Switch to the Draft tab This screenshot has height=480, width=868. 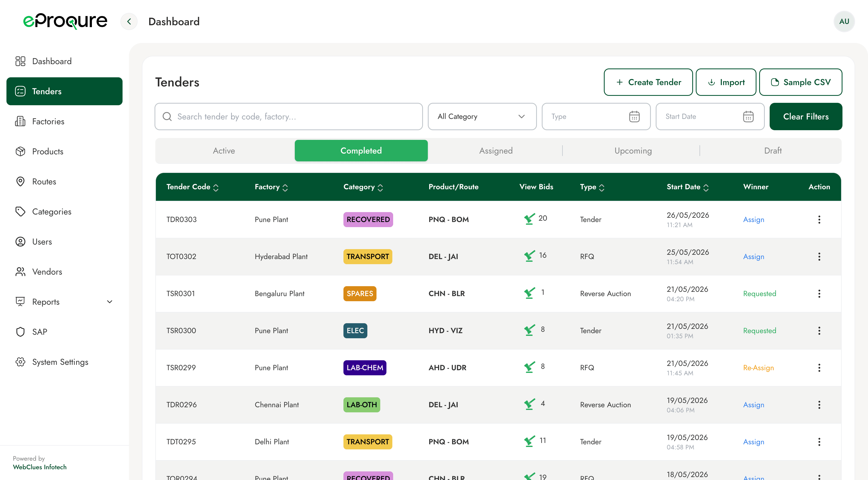tap(773, 151)
